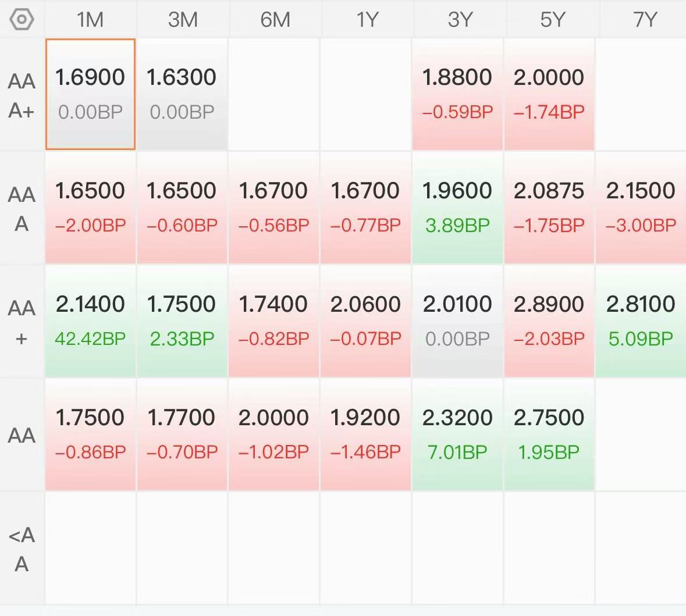Select the 7Y column header
Viewport: 686px width, 616px height.
[x=643, y=19]
